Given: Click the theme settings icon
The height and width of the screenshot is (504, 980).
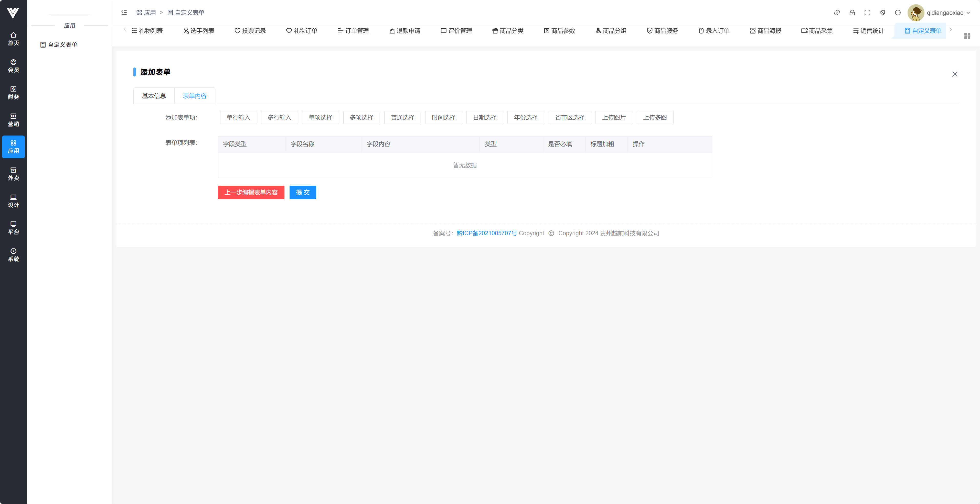Looking at the screenshot, I should [x=882, y=13].
